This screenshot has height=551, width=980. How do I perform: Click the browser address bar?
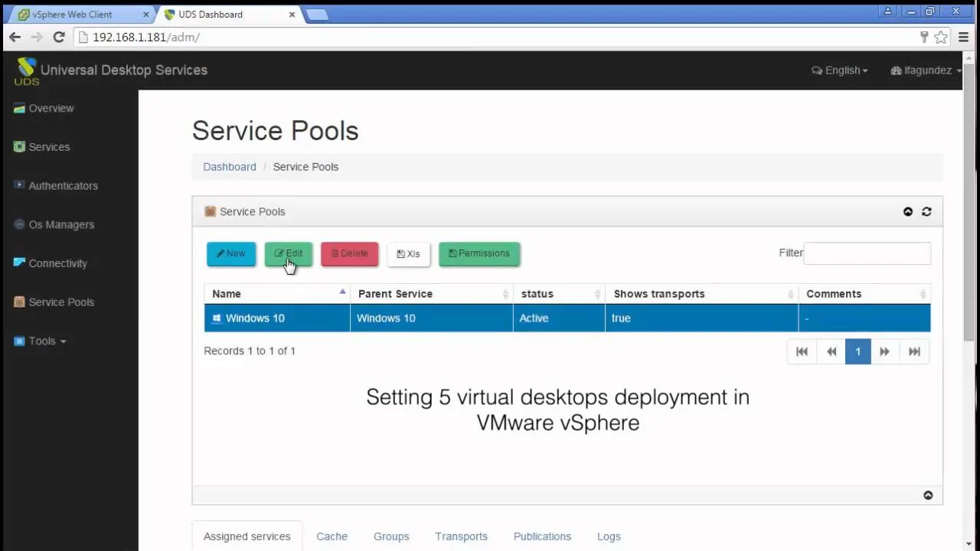point(497,37)
